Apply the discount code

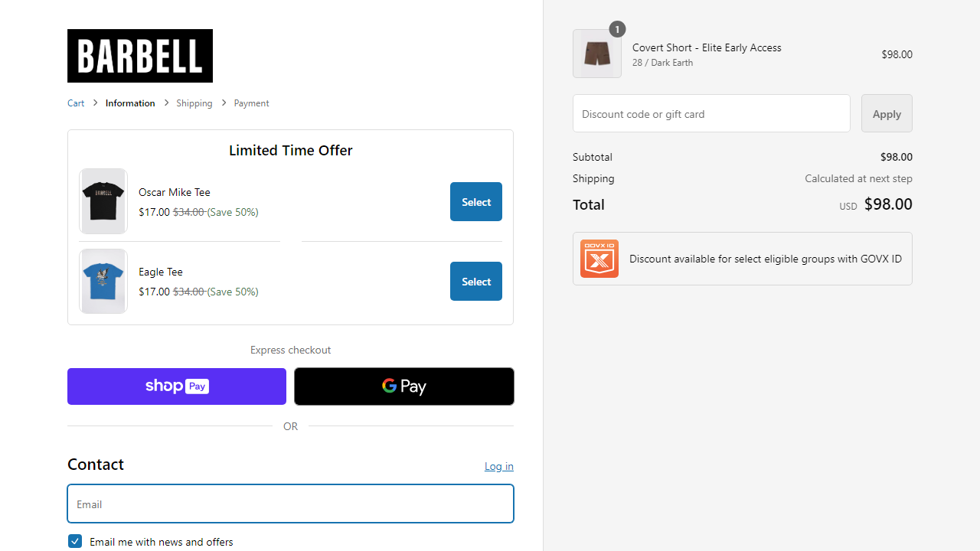887,113
